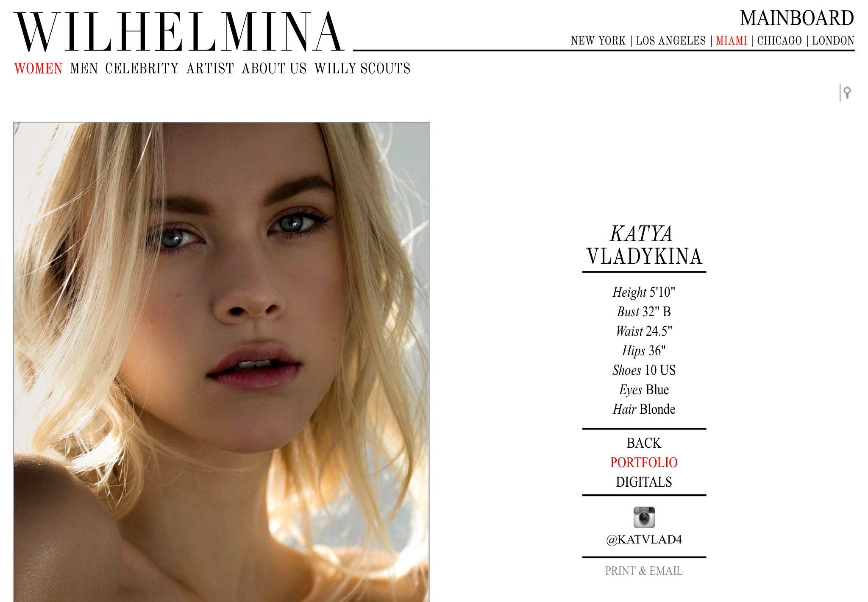View the Portfolio tab

(644, 463)
